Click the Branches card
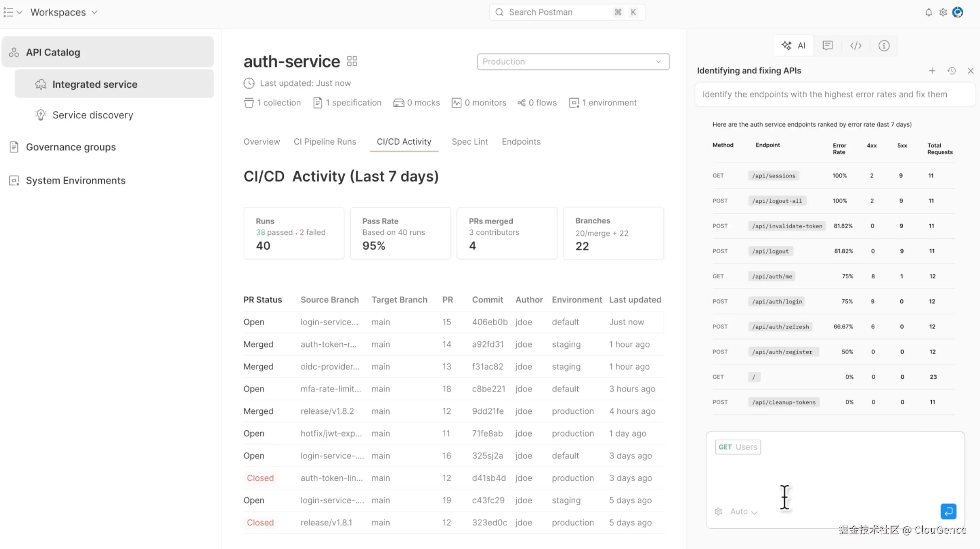Viewport: 980px width, 549px height. [613, 233]
